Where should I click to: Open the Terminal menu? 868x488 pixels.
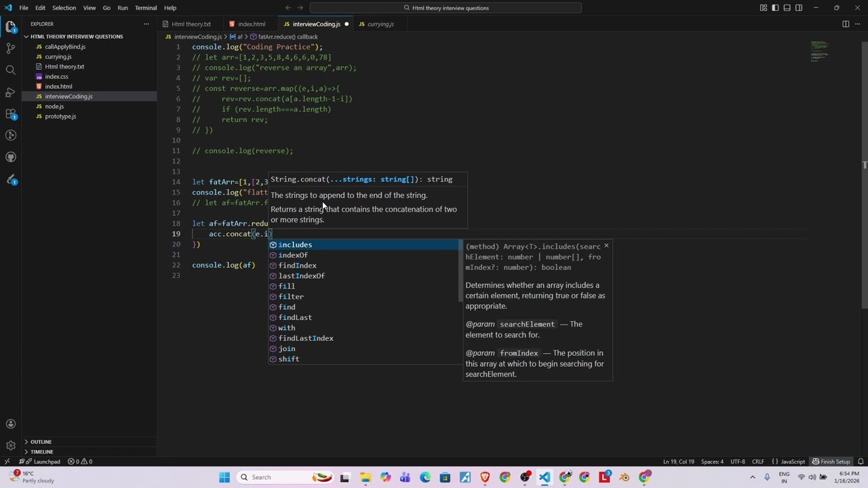[x=146, y=7]
